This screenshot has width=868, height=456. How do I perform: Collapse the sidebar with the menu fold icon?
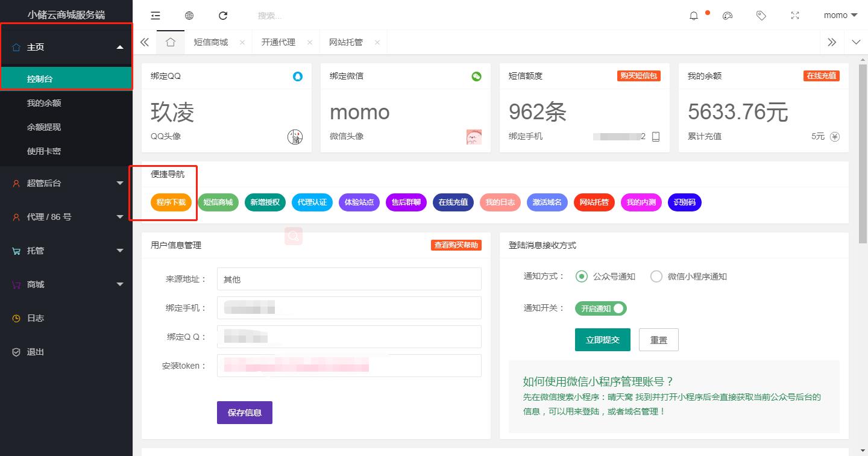(x=156, y=16)
